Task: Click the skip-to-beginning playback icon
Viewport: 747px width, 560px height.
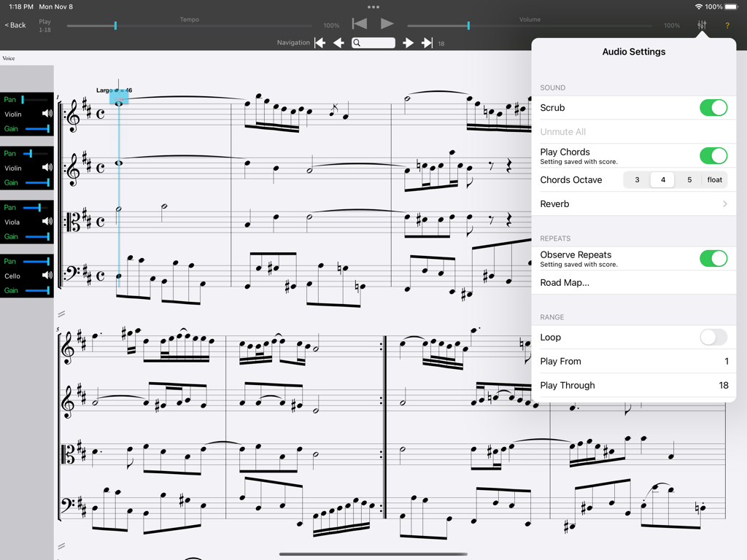Action: coord(359,23)
